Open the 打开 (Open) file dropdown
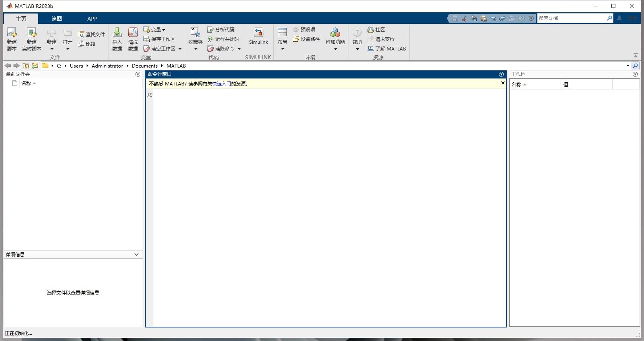Image resolution: width=644 pixels, height=341 pixels. coord(68,39)
